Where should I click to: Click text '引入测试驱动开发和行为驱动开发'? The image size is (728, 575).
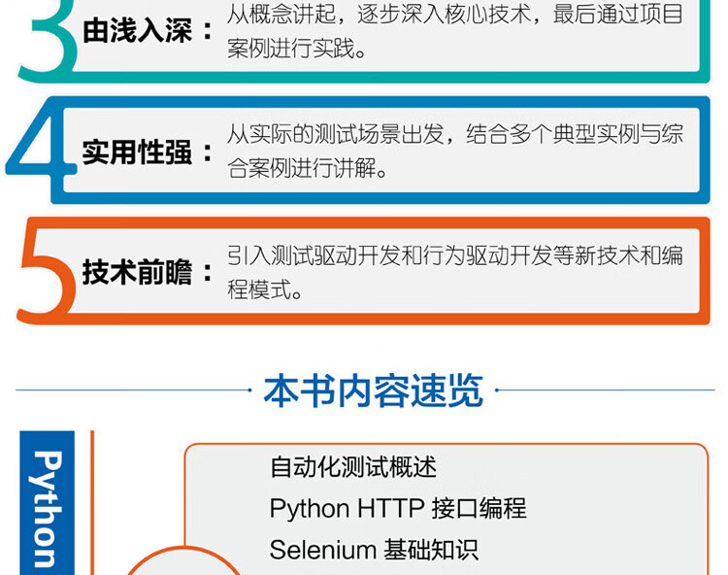click(x=389, y=255)
